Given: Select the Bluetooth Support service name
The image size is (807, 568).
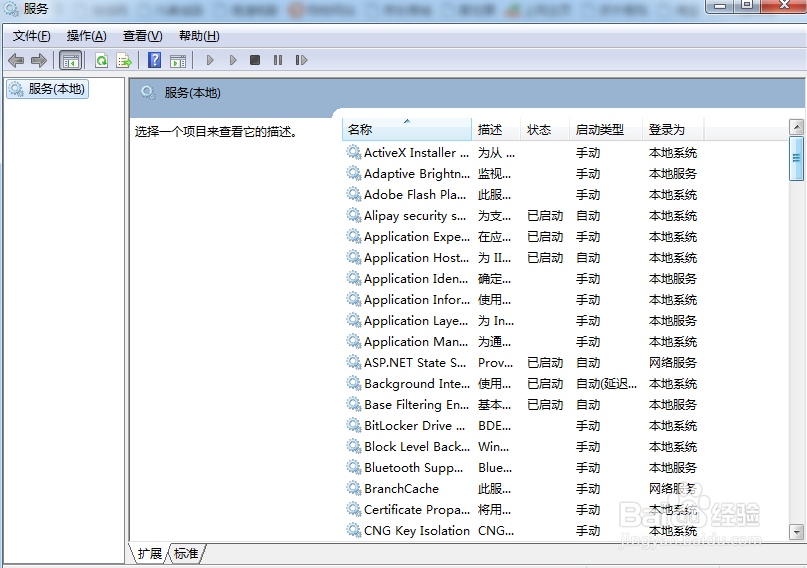Looking at the screenshot, I should (413, 468).
